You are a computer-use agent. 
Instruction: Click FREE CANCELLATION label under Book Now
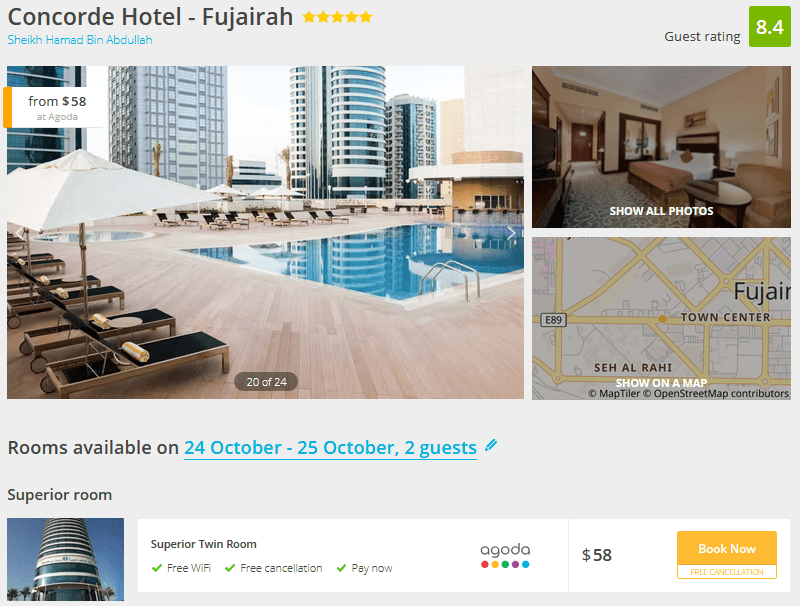pos(727,572)
